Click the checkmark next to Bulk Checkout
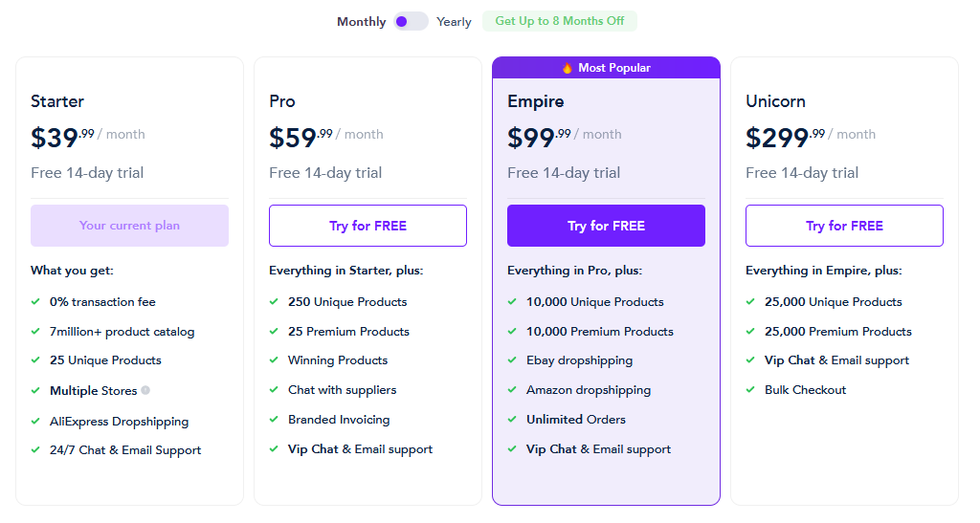The image size is (980, 523). point(750,389)
